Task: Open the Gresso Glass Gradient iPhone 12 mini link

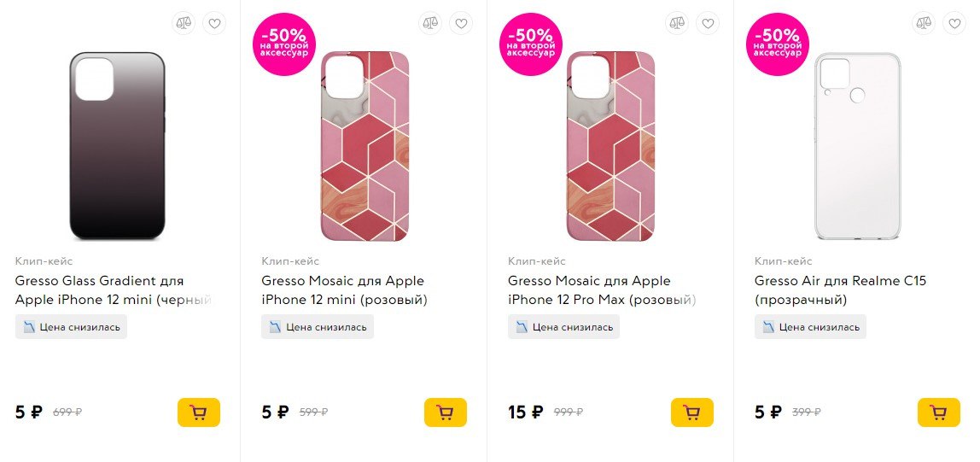Action: click(x=112, y=290)
